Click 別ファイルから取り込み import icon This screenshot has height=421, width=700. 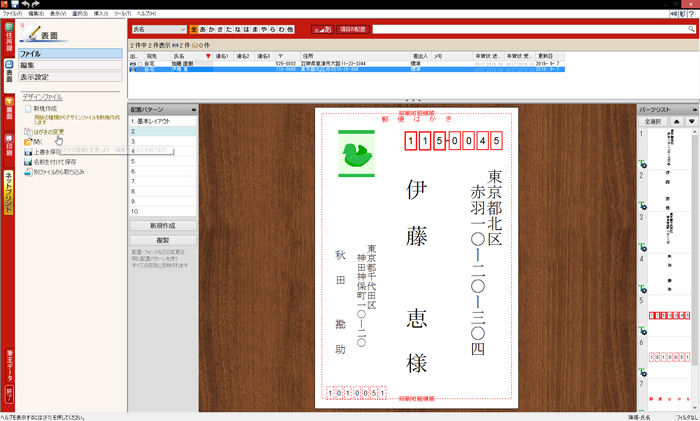point(27,172)
